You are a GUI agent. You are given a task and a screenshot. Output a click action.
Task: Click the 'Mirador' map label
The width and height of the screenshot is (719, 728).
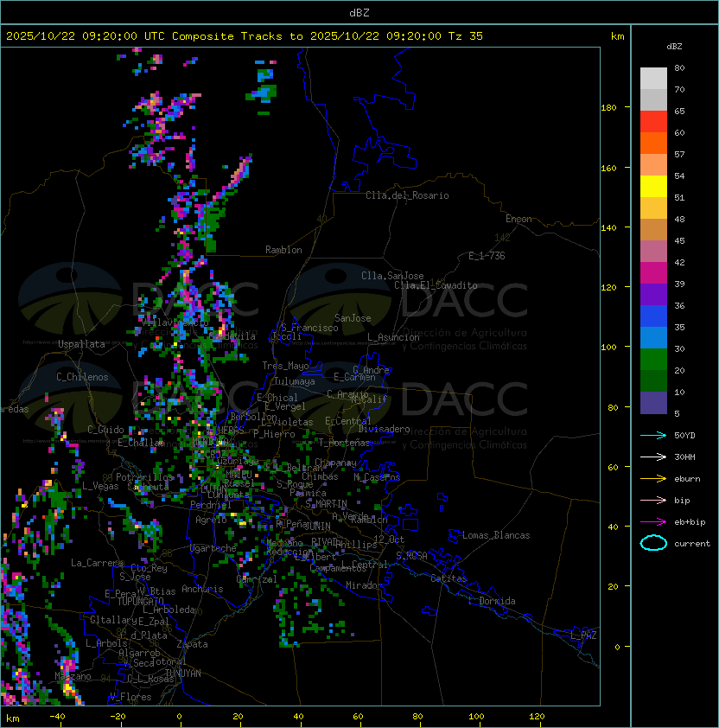[x=364, y=585]
